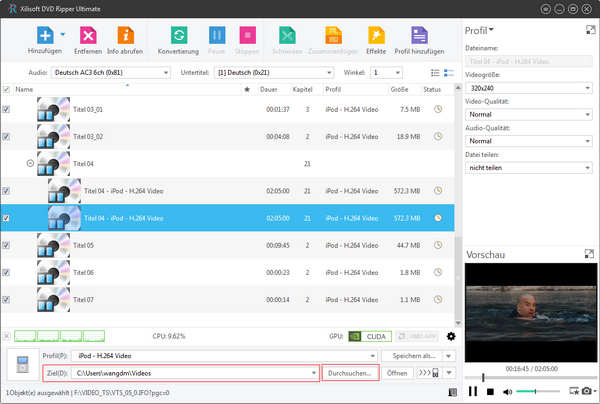Click the Pause toolbar icon

tap(217, 35)
